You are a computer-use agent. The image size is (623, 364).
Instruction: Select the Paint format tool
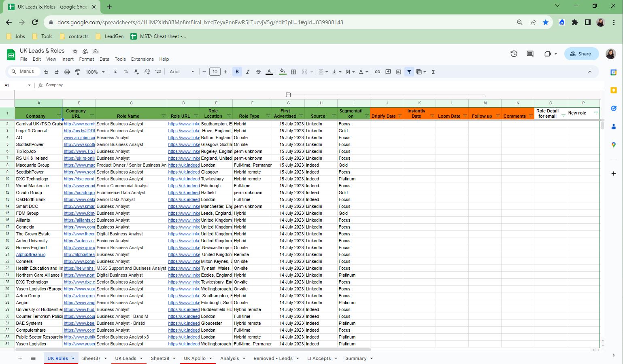[77, 72]
